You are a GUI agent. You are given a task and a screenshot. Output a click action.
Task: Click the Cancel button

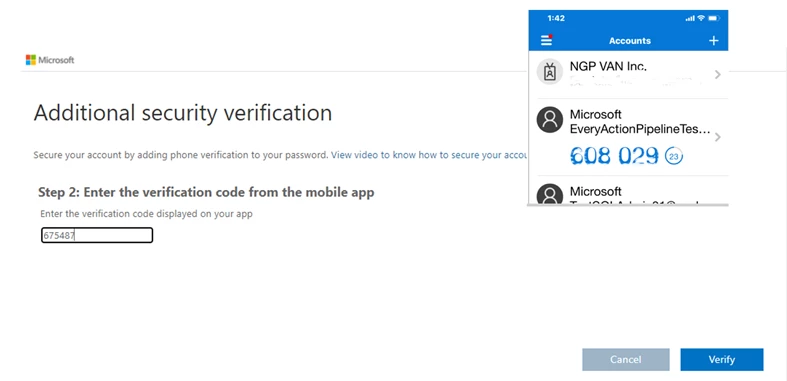pyautogui.click(x=625, y=359)
